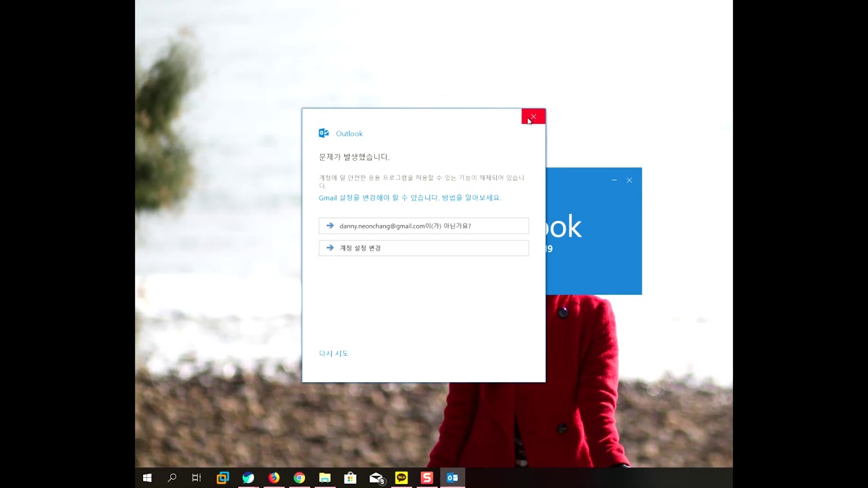868x488 pixels.
Task: Launch Naver Whale browser from taskbar
Action: 248,478
